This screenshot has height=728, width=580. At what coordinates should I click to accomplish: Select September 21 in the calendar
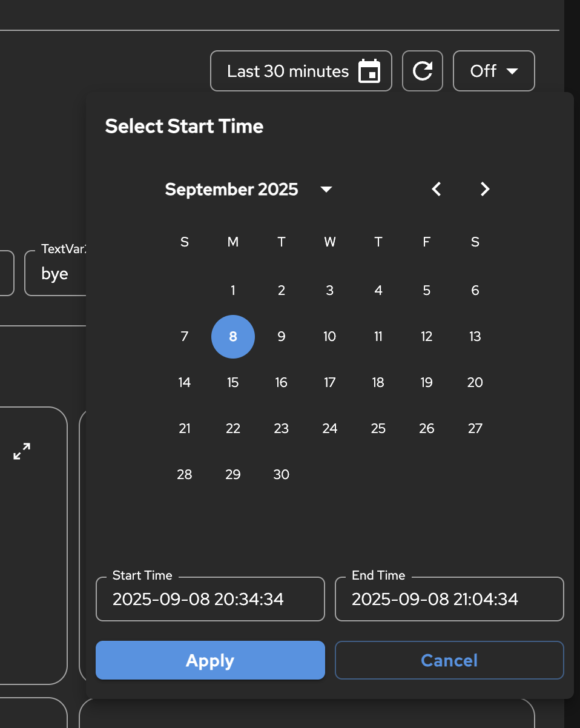(185, 429)
